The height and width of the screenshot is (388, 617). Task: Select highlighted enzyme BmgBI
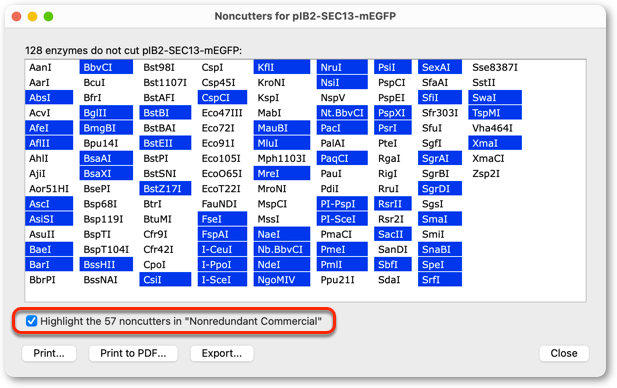[106, 128]
